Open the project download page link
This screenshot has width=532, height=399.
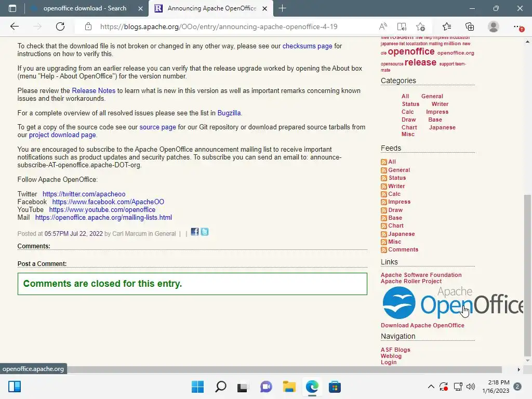tap(62, 135)
